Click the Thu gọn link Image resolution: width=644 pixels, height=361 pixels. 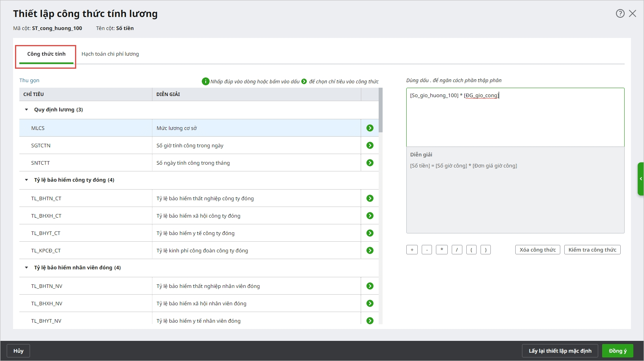(x=29, y=81)
